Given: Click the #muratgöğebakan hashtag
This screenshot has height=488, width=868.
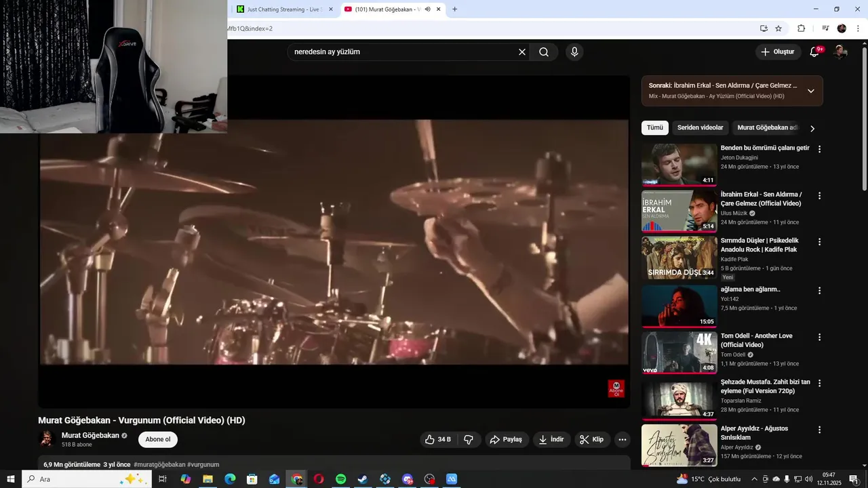Looking at the screenshot, I should click(x=159, y=464).
